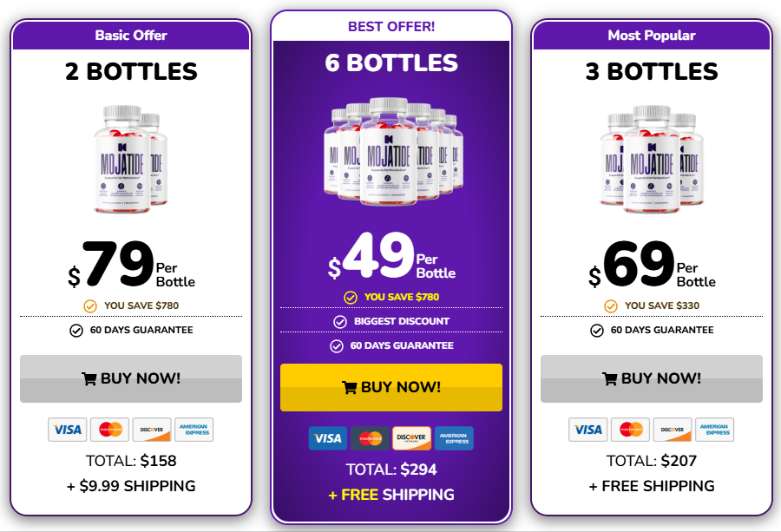Click the checkmark beside Biggest Discount
This screenshot has width=781, height=532.
click(x=339, y=322)
